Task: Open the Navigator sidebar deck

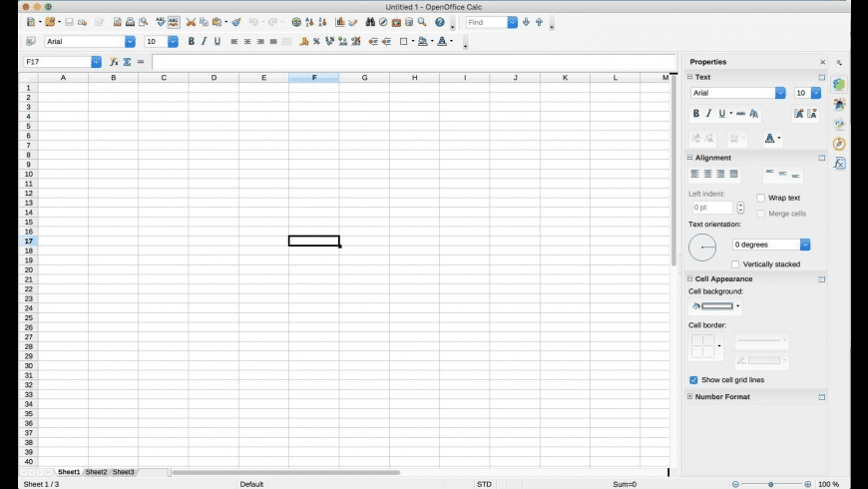Action: 839,144
